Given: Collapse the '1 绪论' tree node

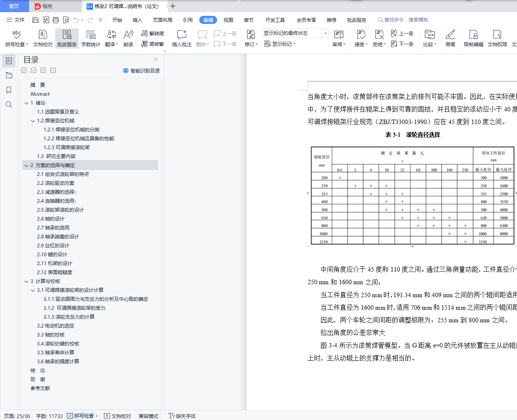Looking at the screenshot, I should [26, 103].
